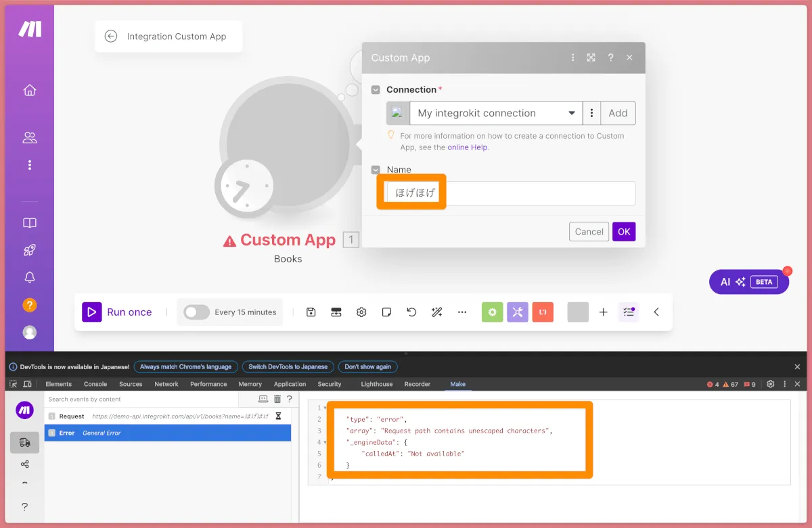Viewport: 812px width, 528px height.
Task: Switch to the Console tab in DevTools
Action: pyautogui.click(x=95, y=384)
